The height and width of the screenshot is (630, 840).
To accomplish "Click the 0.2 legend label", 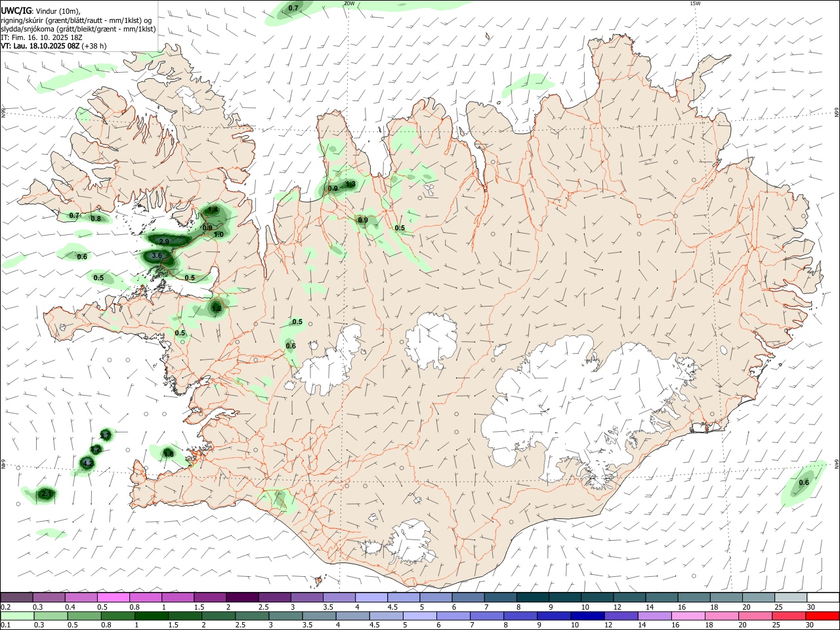I will (x=5, y=607).
